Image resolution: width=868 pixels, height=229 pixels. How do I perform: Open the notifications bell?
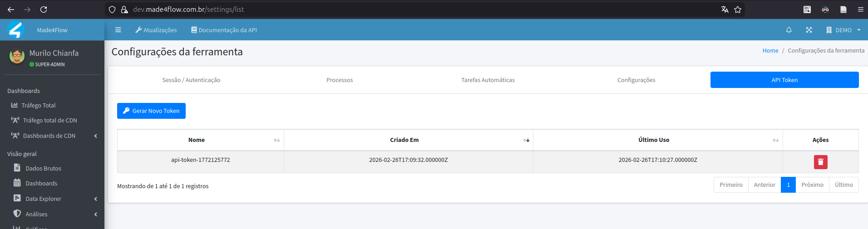(x=789, y=30)
